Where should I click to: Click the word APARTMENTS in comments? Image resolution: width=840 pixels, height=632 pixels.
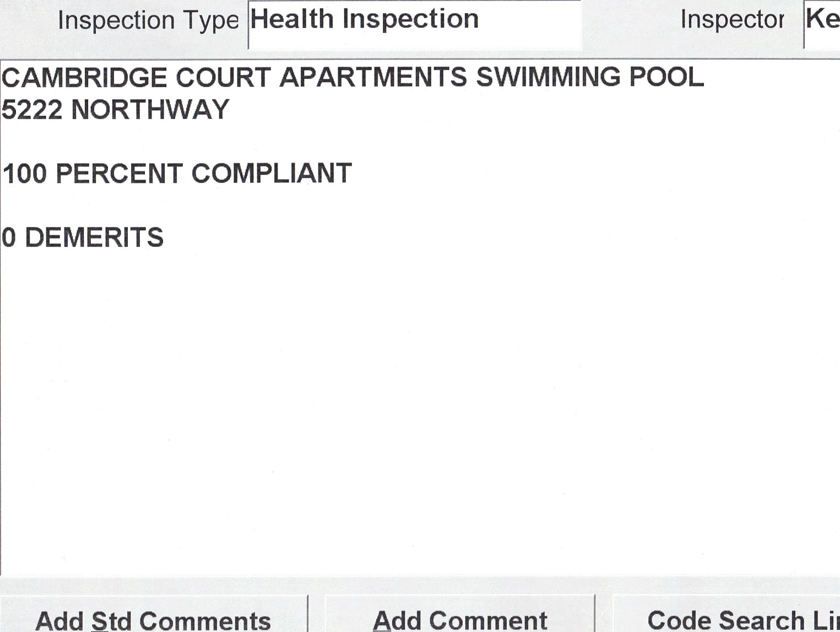tap(373, 78)
